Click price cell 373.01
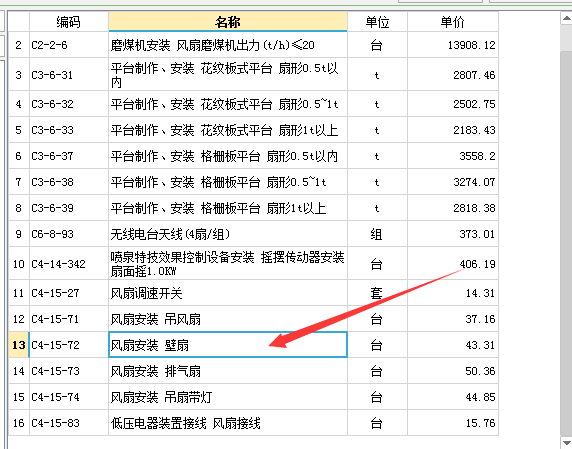 point(453,233)
